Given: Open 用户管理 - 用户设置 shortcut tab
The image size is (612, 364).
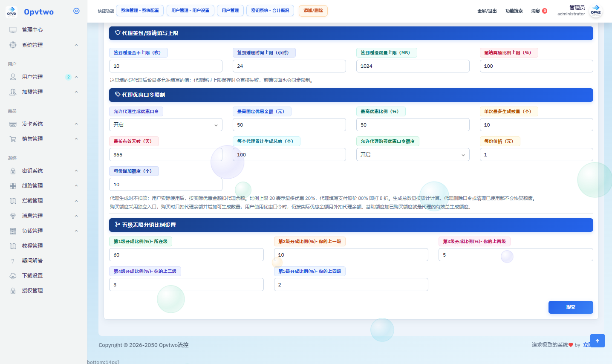Looking at the screenshot, I should pos(191,11).
